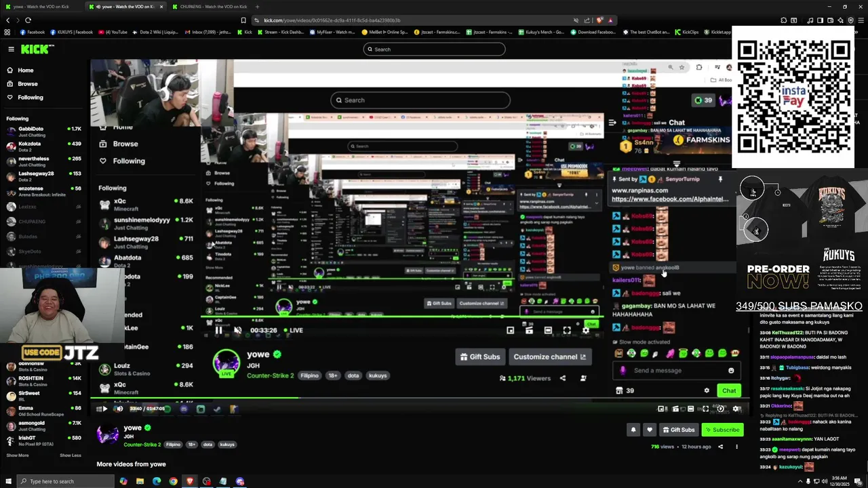Open the Windows Start menu
The image size is (868, 488).
pos(7,481)
